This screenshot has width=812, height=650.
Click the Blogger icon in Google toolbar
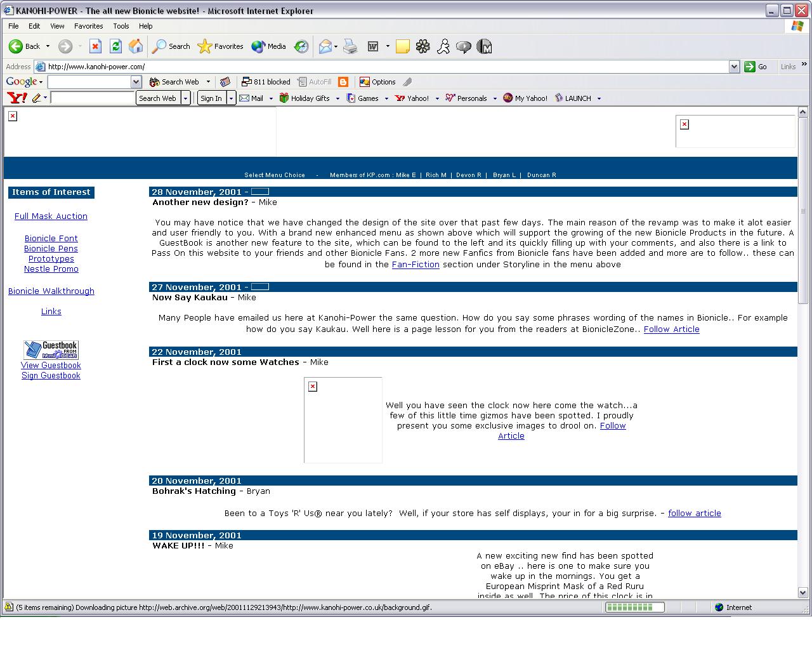(x=343, y=82)
